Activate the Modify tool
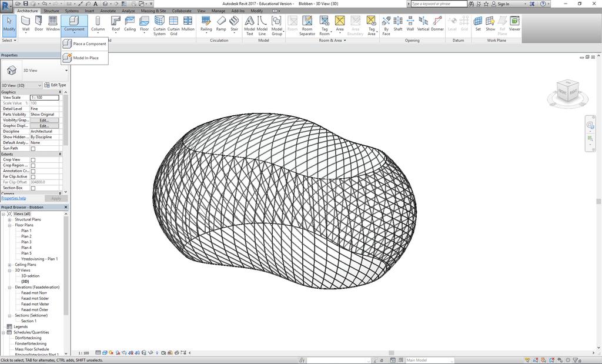The height and width of the screenshot is (364, 602). 9,25
